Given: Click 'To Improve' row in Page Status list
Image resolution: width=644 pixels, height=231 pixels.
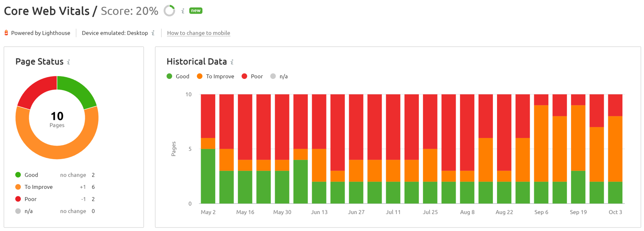Looking at the screenshot, I should coord(55,187).
